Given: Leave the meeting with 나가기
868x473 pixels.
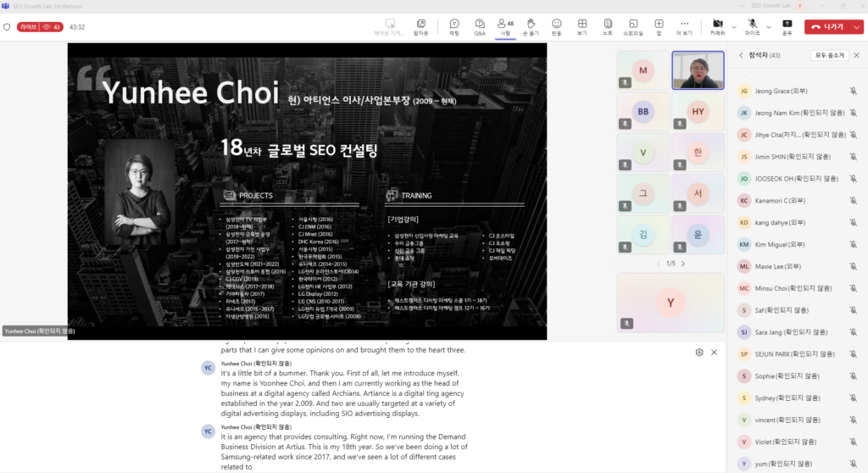Looking at the screenshot, I should point(827,26).
